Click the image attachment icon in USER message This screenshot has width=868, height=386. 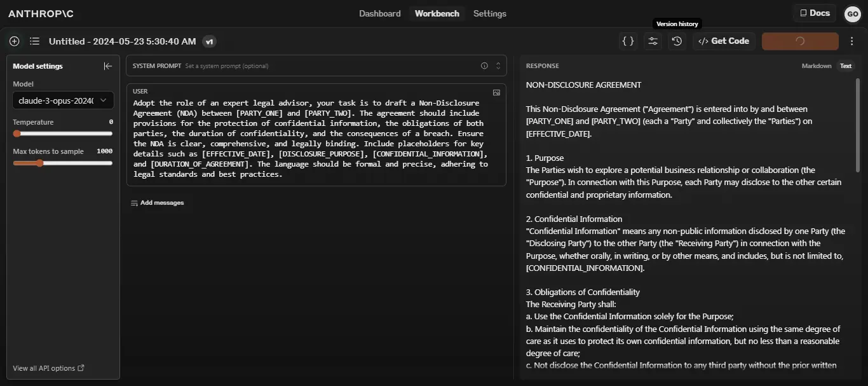tap(496, 92)
